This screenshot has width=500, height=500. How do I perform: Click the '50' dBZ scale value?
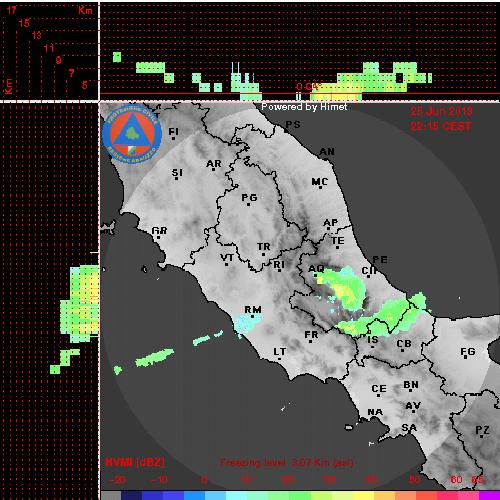click(415, 480)
